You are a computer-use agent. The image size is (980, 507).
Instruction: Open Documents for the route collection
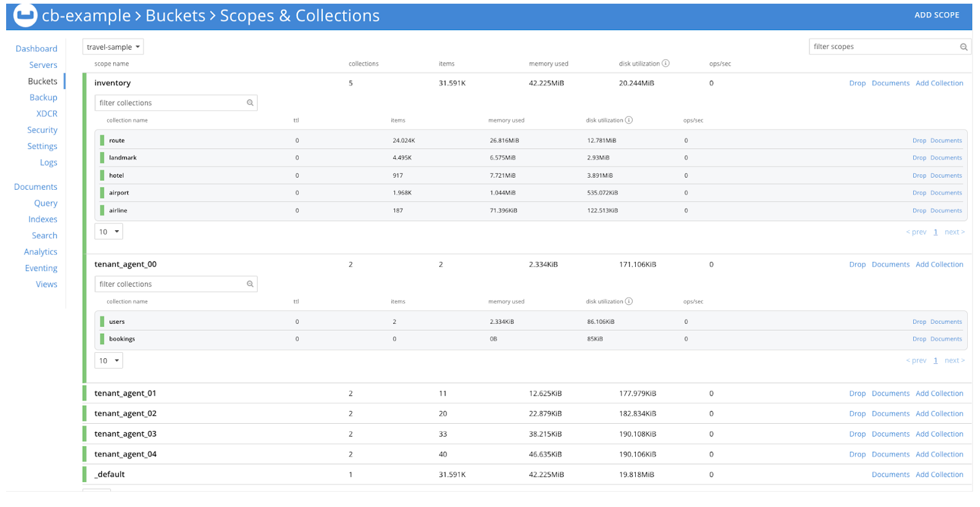tap(946, 141)
